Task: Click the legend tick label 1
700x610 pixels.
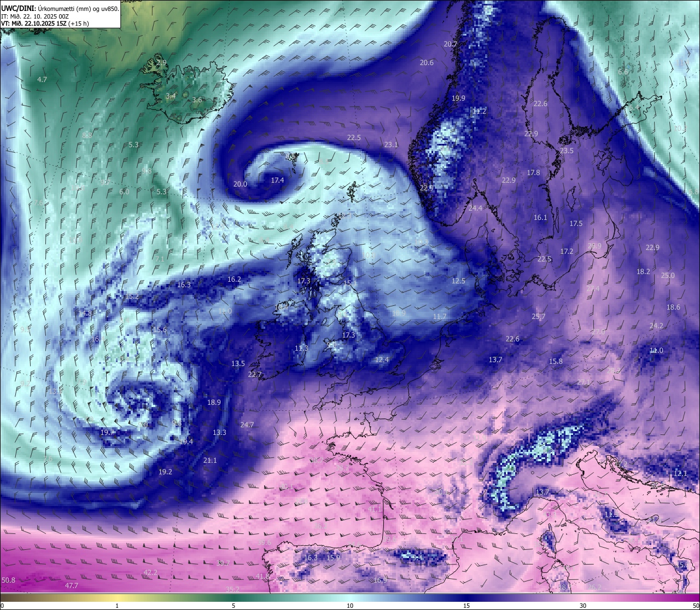Action: 117,606
